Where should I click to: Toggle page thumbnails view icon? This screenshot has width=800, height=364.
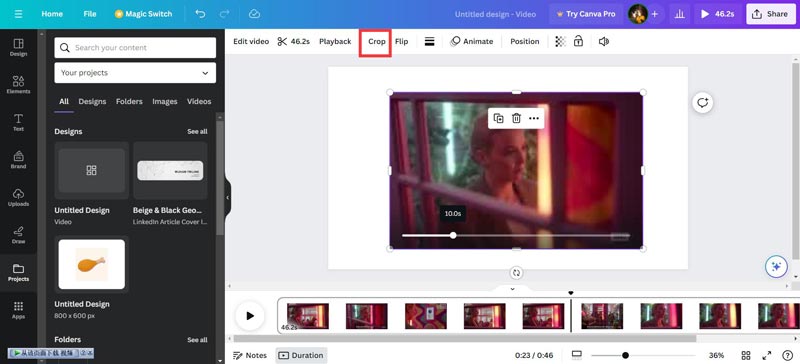(577, 355)
